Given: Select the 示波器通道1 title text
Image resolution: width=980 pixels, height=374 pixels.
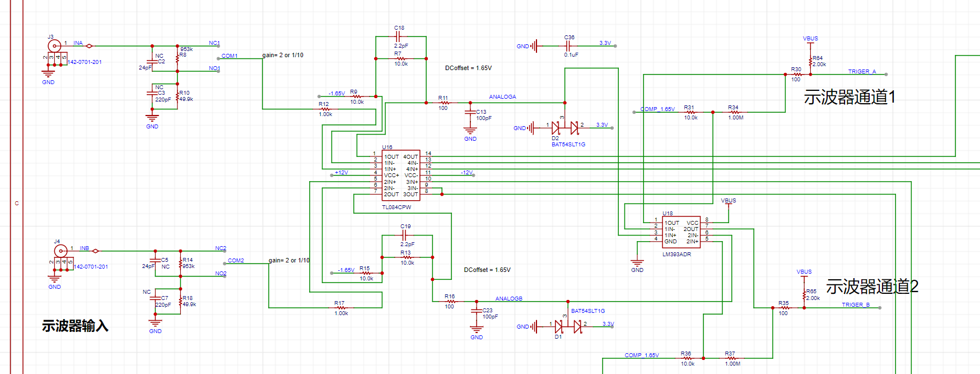Looking at the screenshot, I should click(849, 98).
